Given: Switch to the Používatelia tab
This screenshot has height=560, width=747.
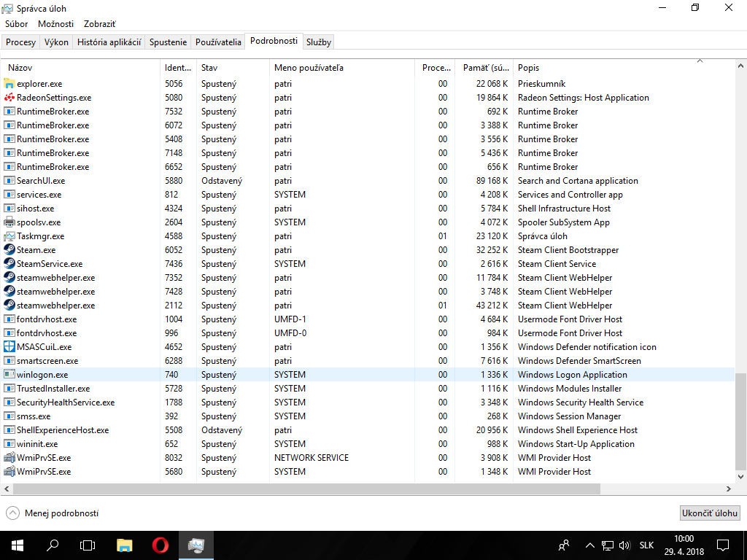Looking at the screenshot, I should click(x=218, y=42).
